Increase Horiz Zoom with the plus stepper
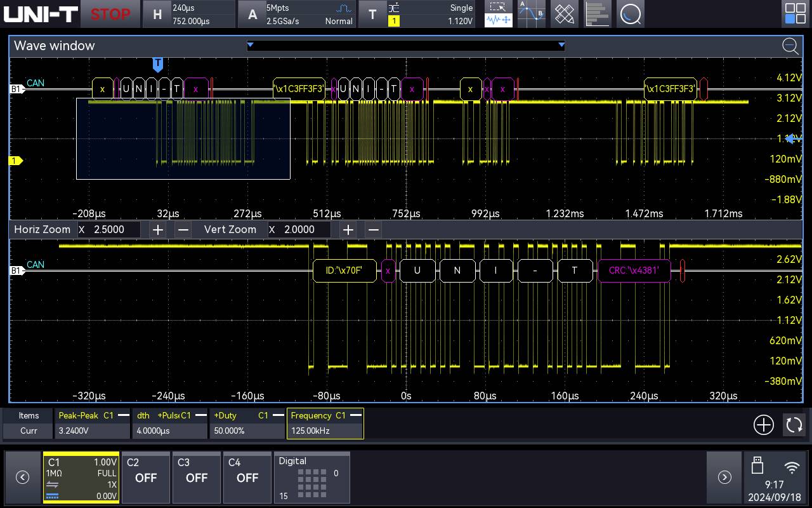Screen dimensions: 812x508 157,229
